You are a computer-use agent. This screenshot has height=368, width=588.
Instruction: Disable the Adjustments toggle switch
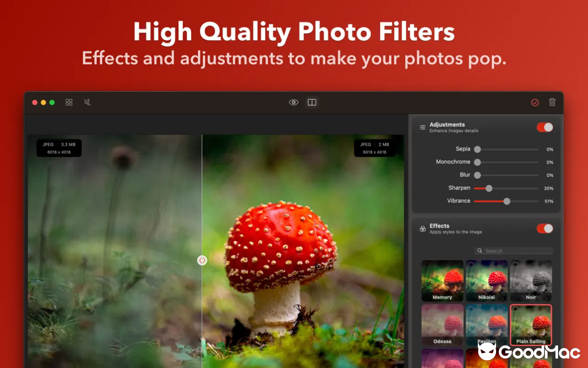point(545,127)
